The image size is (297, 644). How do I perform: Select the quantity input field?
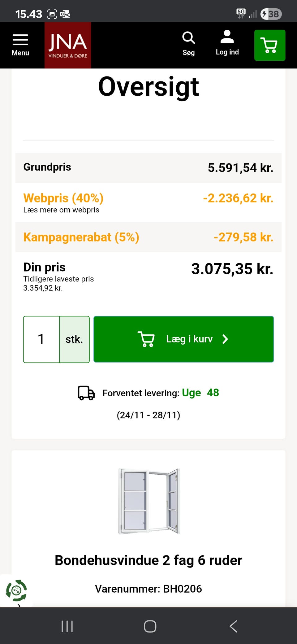(41, 339)
